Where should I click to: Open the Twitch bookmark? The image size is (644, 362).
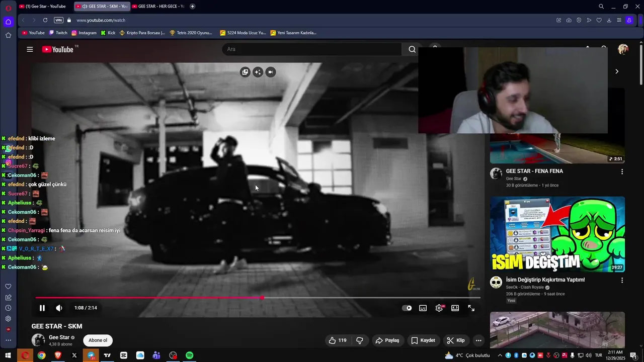pyautogui.click(x=58, y=33)
